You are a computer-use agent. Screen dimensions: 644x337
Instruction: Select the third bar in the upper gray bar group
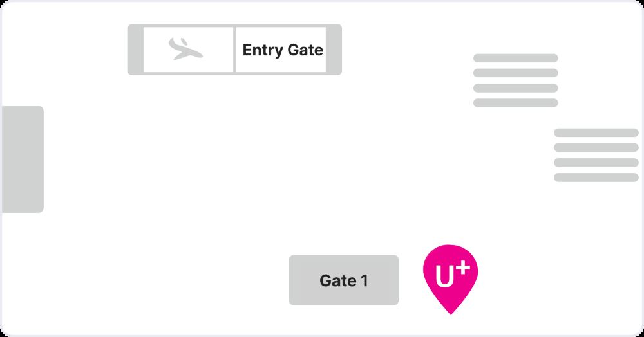515,88
